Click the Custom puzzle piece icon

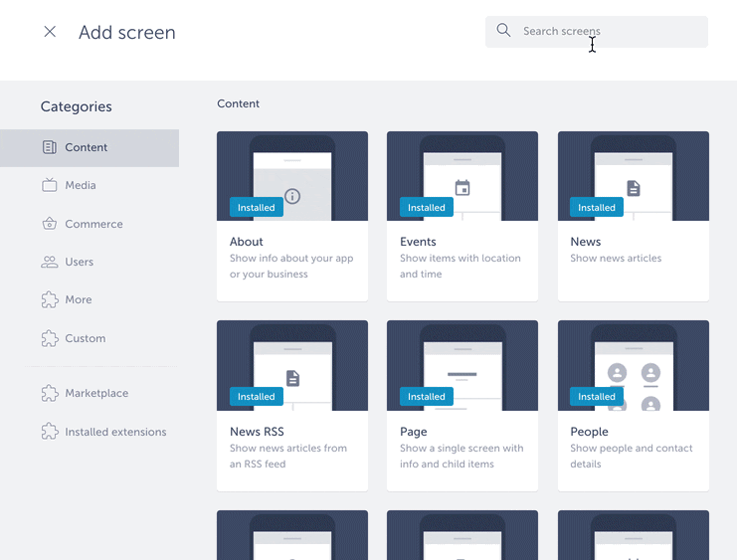point(50,338)
